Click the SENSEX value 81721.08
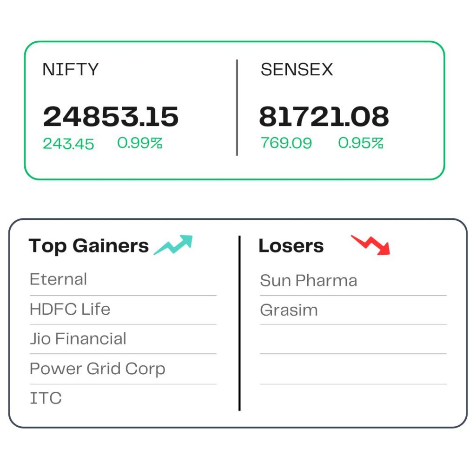Screen dimensions: 476x476 coord(324,117)
